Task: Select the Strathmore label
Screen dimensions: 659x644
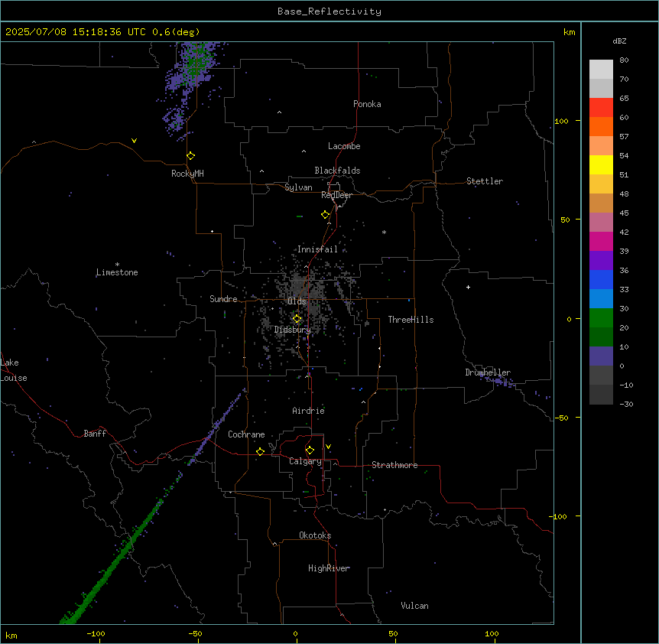Action: point(394,465)
